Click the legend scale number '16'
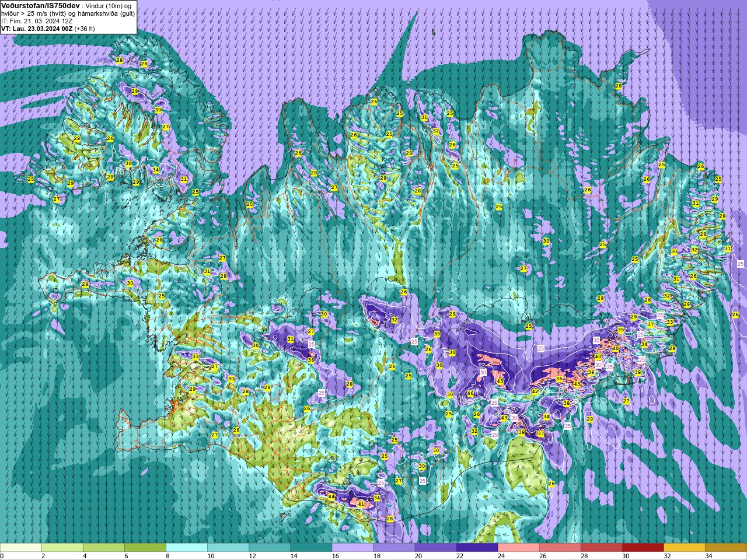The width and height of the screenshot is (747, 560). click(335, 556)
